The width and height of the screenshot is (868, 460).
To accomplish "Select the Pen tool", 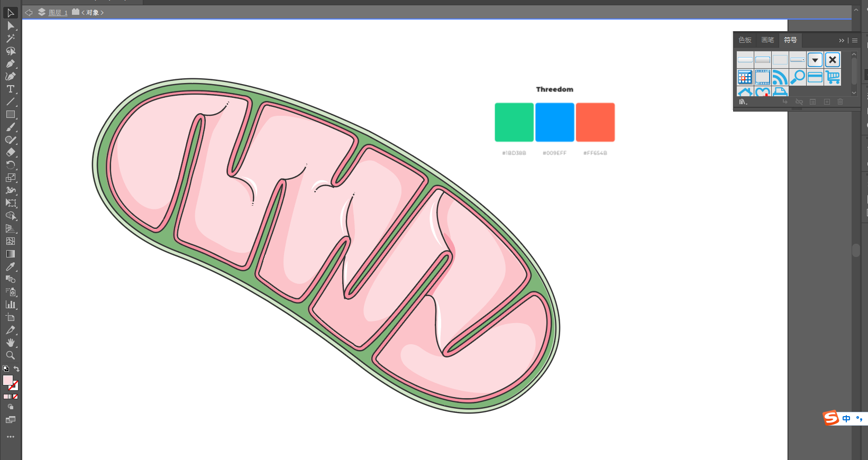I will pyautogui.click(x=11, y=63).
